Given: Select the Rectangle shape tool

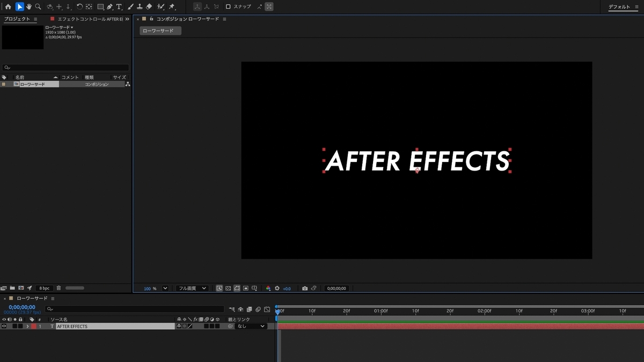Looking at the screenshot, I should click(100, 6).
